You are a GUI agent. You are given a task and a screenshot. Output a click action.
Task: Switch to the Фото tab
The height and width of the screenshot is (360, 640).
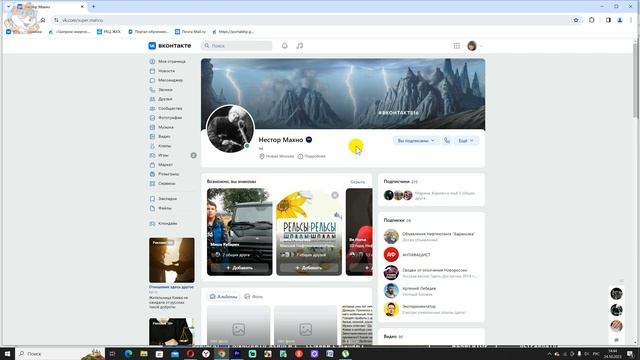pyautogui.click(x=253, y=297)
